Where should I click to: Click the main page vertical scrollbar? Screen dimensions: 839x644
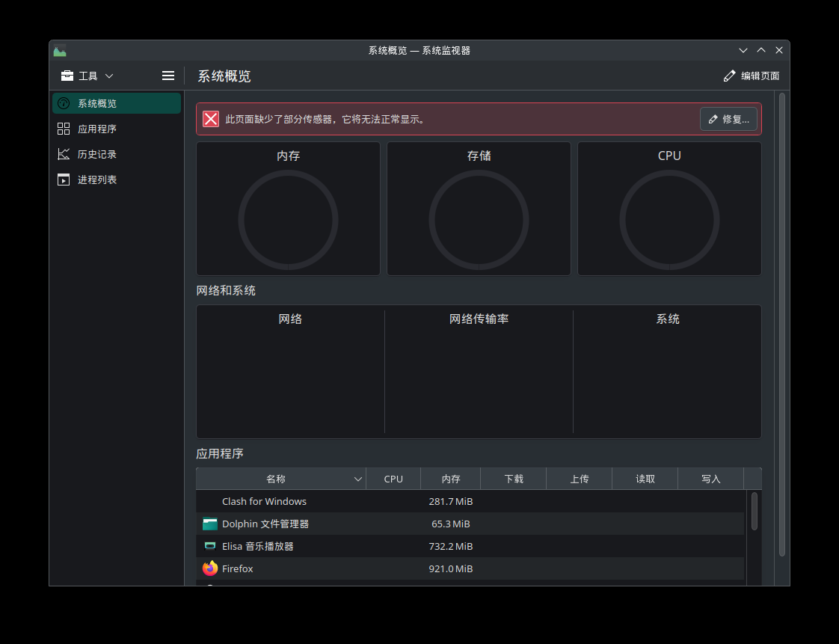[x=781, y=325]
